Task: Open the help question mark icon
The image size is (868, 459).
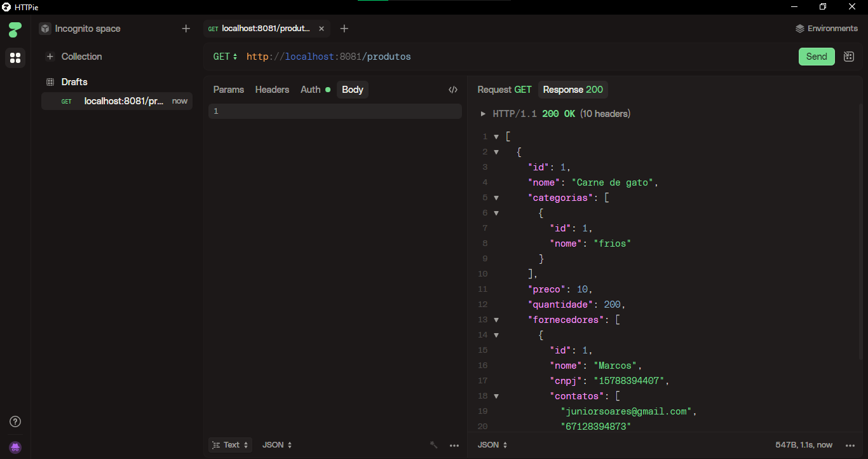Action: 16,421
